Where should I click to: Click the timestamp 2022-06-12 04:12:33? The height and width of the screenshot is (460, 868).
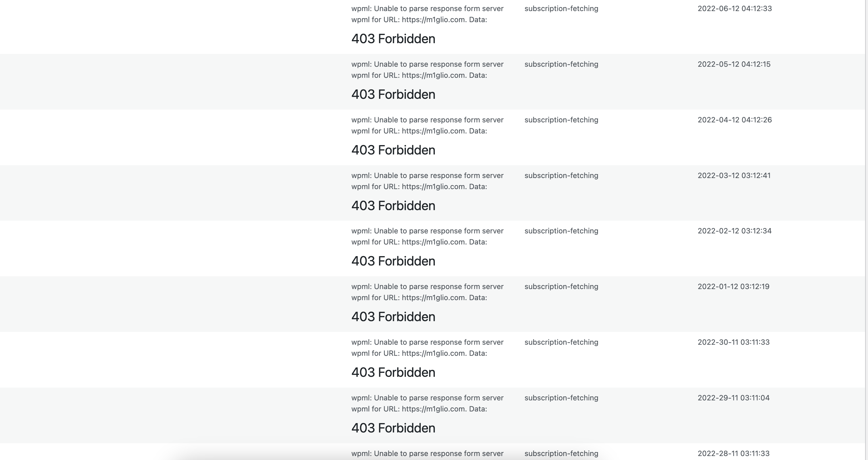735,9
